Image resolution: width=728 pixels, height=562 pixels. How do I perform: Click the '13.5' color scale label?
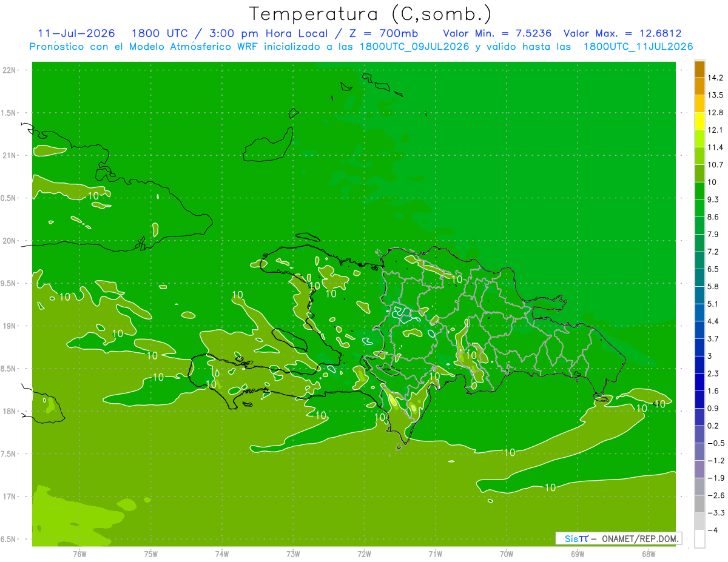(x=716, y=95)
